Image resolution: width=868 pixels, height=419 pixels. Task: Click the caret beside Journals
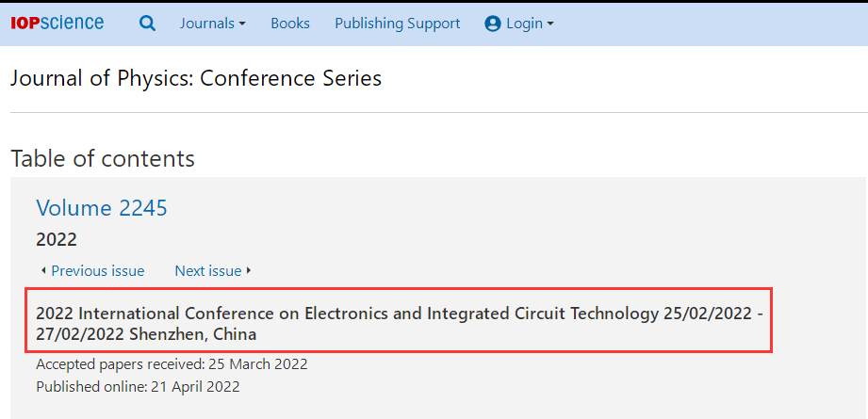point(242,24)
